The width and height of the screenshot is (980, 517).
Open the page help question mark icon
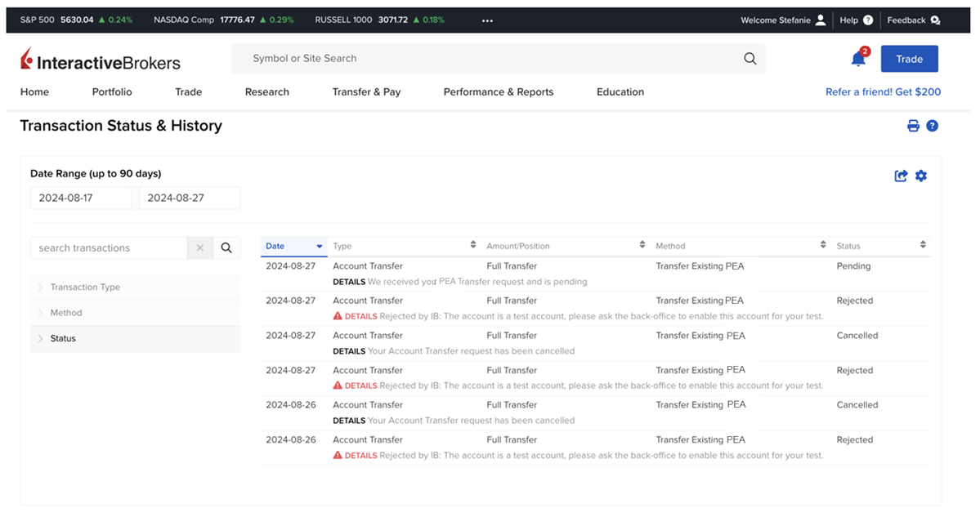pyautogui.click(x=932, y=126)
